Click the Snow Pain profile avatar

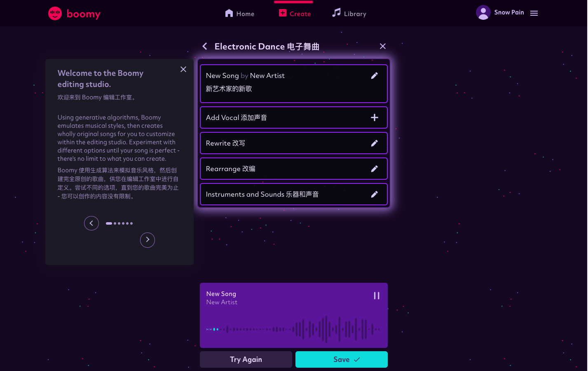(x=483, y=12)
